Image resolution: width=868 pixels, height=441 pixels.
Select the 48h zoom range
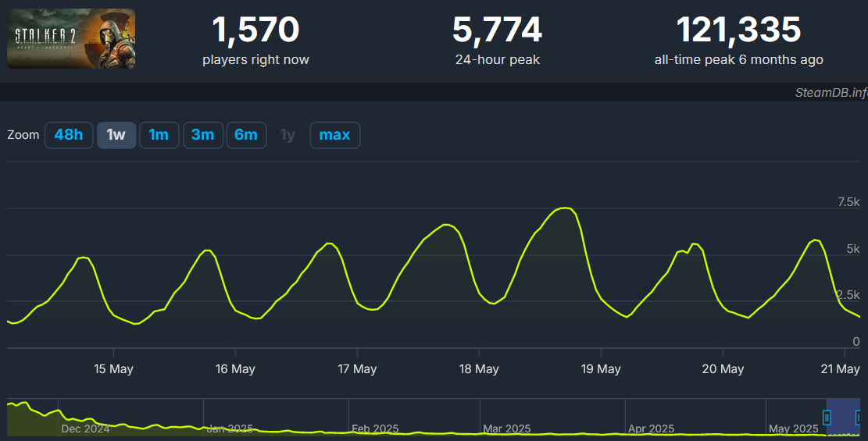pos(69,135)
